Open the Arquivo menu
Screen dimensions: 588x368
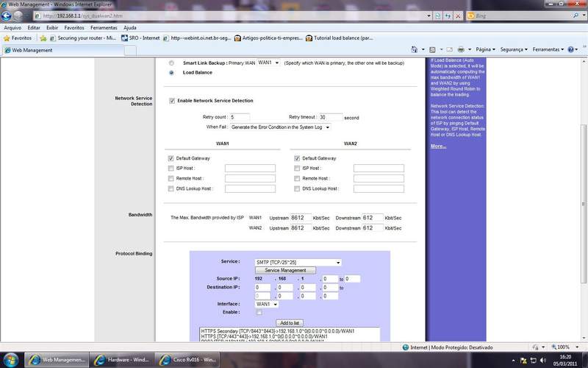click(x=12, y=28)
